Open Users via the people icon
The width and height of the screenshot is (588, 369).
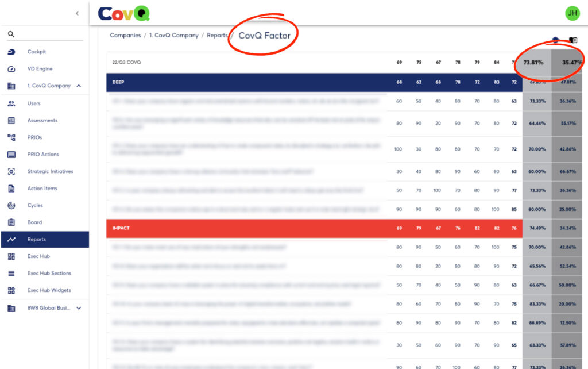(11, 103)
